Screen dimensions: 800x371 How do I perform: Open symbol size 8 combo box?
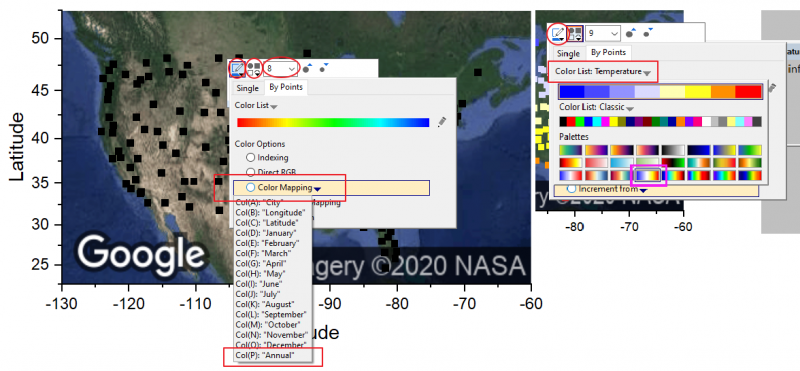tap(281, 68)
